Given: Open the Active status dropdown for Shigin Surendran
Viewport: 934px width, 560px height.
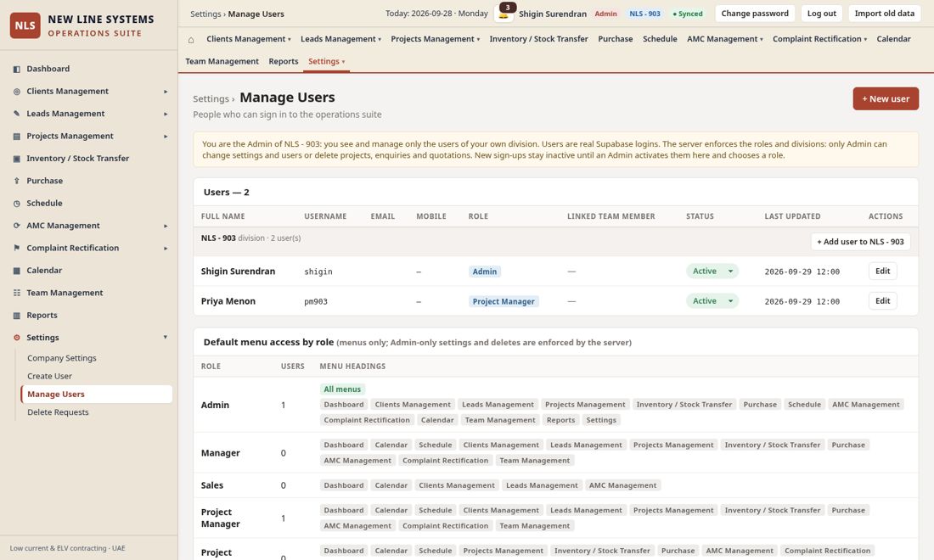Looking at the screenshot, I should point(712,272).
